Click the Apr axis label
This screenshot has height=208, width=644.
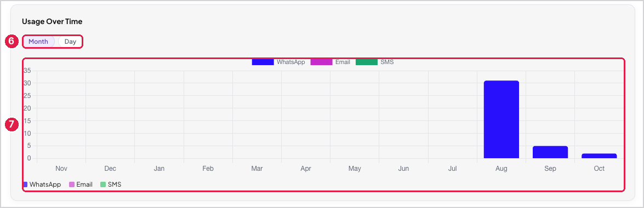306,169
